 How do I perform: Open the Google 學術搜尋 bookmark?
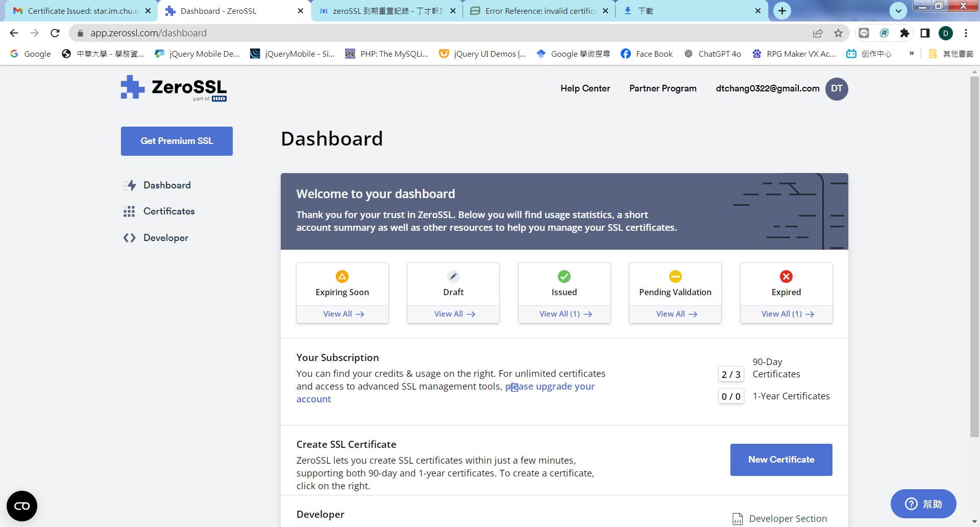(573, 54)
